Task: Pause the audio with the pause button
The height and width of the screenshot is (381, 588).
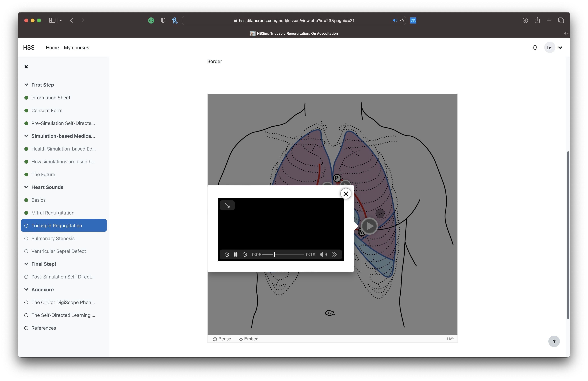Action: [236, 254]
